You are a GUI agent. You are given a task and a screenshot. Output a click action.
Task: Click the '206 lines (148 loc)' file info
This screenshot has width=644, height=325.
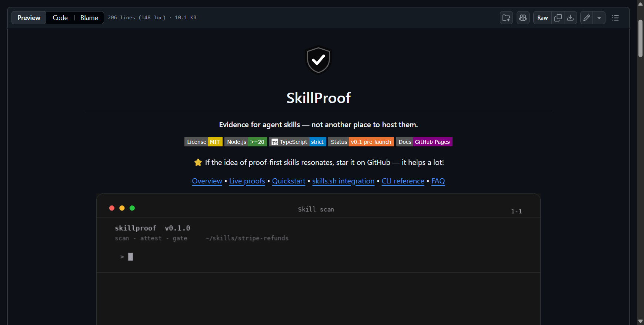137,17
